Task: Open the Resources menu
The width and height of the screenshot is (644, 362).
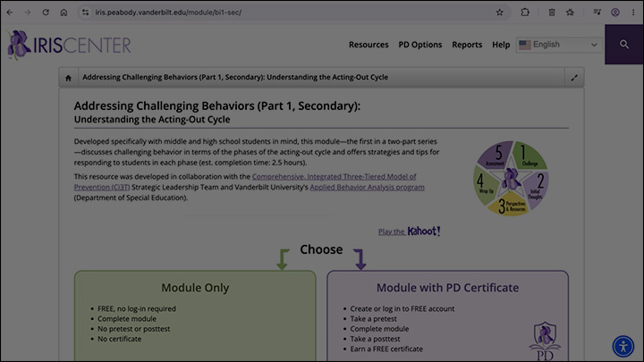Action: click(369, 45)
